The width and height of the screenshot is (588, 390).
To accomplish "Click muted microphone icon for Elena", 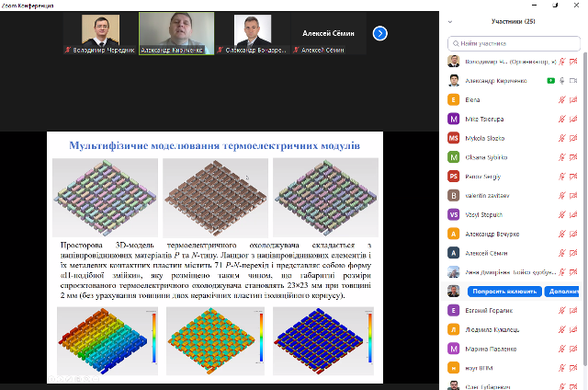I will point(561,100).
